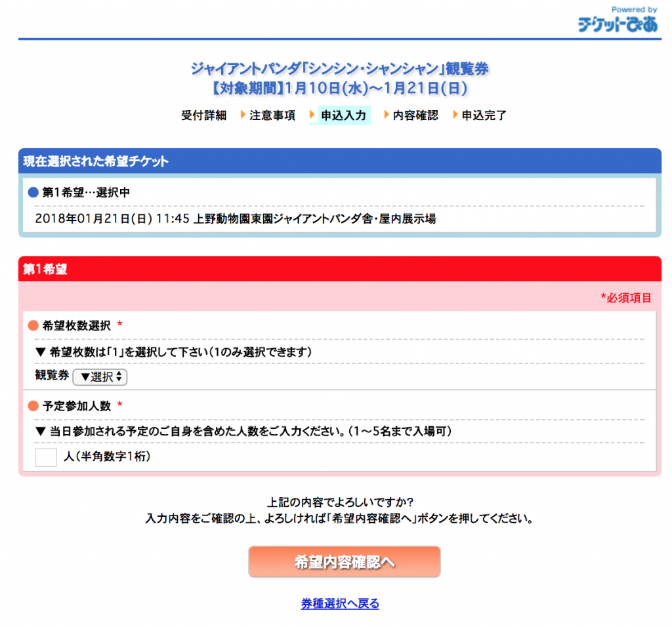
Task: Select the 受付詳細 step
Action: 203,115
